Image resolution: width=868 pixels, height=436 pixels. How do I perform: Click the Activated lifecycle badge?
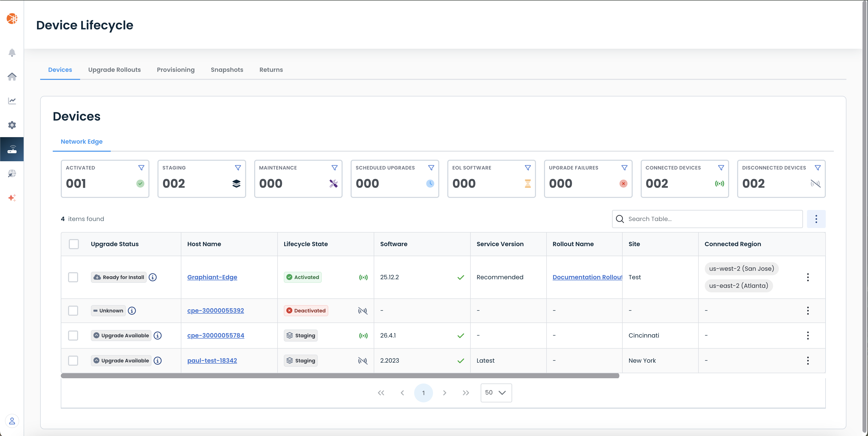pyautogui.click(x=303, y=277)
